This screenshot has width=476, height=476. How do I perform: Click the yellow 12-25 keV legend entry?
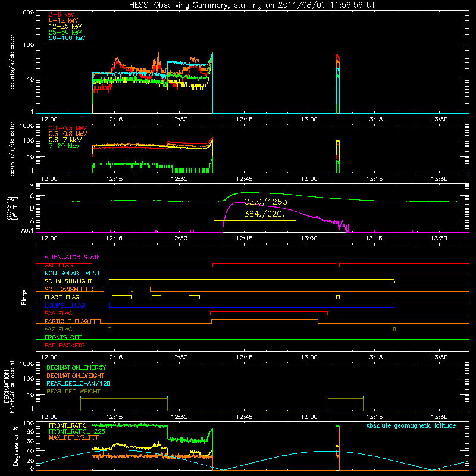[65, 26]
